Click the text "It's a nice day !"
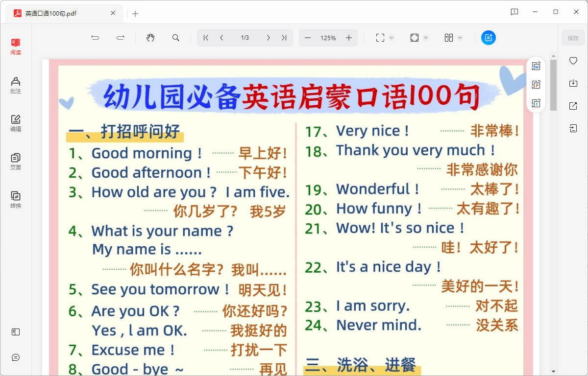This screenshot has height=376, width=588. tap(389, 267)
